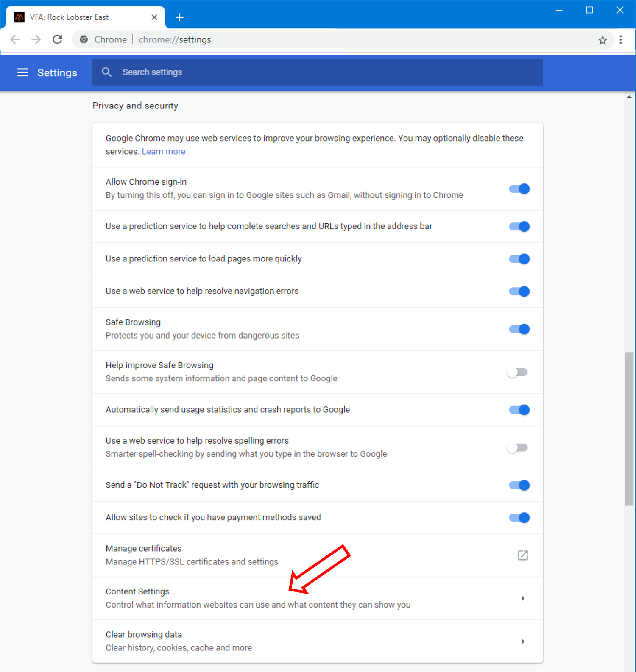Expand Clear browsing data with its arrow

(x=523, y=641)
